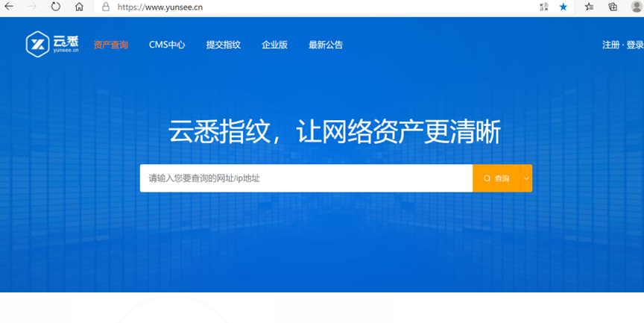Click the browser forward arrow

coord(32,7)
